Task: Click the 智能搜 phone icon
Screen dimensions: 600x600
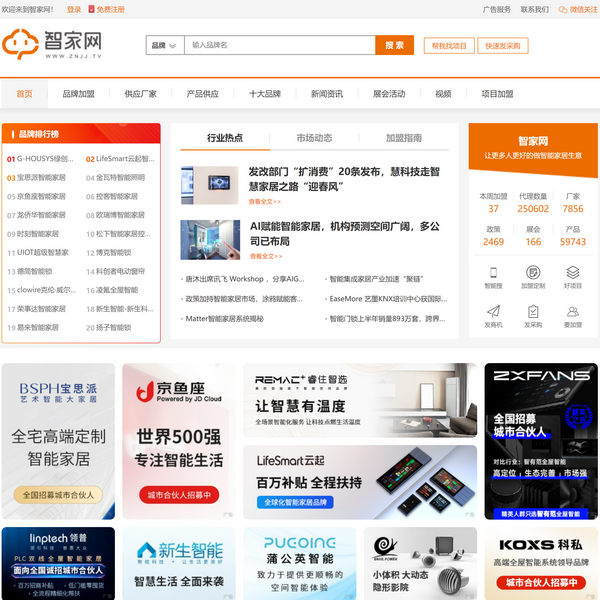Action: click(493, 272)
